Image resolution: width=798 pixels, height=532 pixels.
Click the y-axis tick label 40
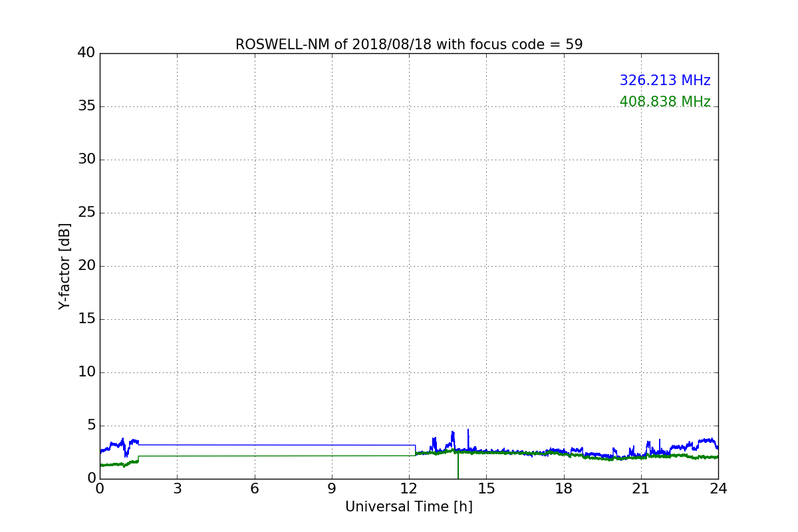click(86, 53)
